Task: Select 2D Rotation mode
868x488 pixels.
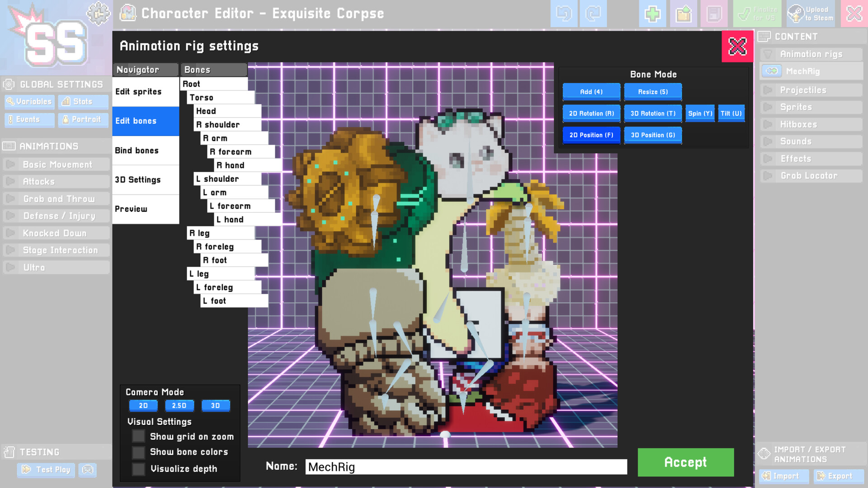Action: [591, 113]
